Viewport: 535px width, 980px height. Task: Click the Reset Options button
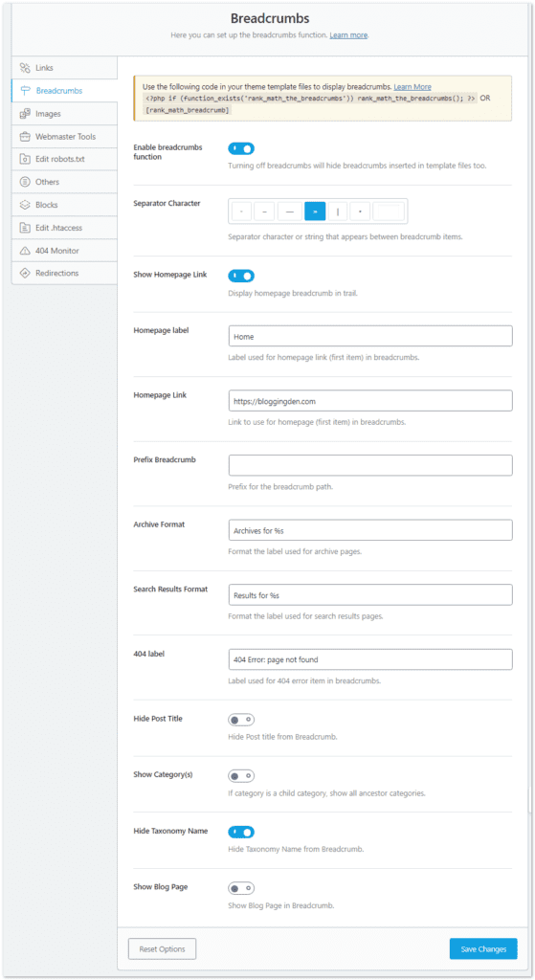click(x=163, y=948)
